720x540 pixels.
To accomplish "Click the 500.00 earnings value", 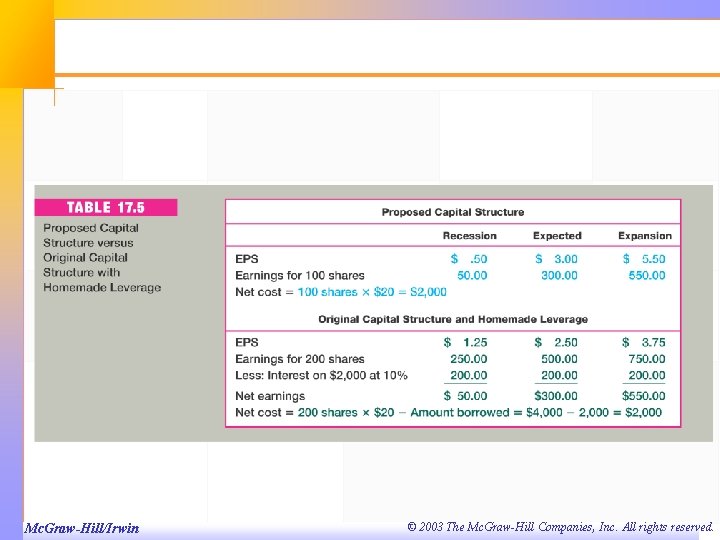I will click(x=559, y=359).
